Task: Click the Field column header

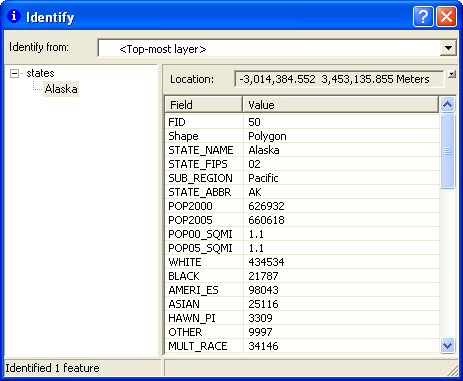Action: point(203,105)
